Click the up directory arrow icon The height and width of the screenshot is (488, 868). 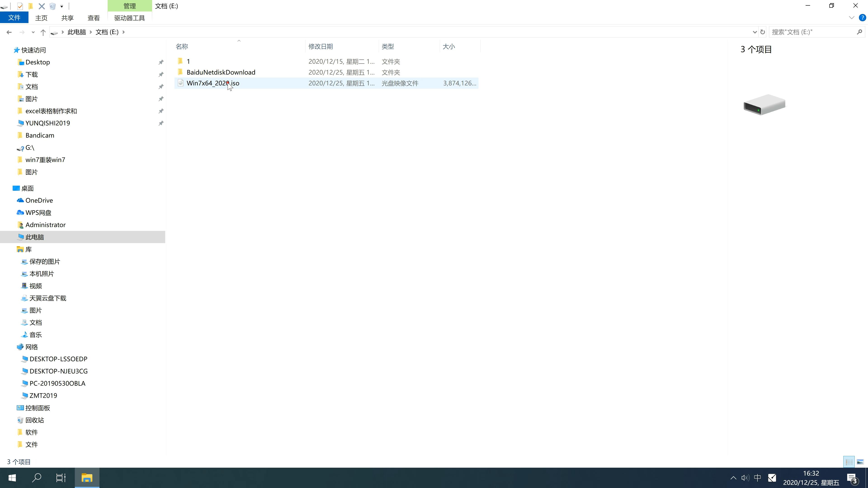tap(42, 32)
